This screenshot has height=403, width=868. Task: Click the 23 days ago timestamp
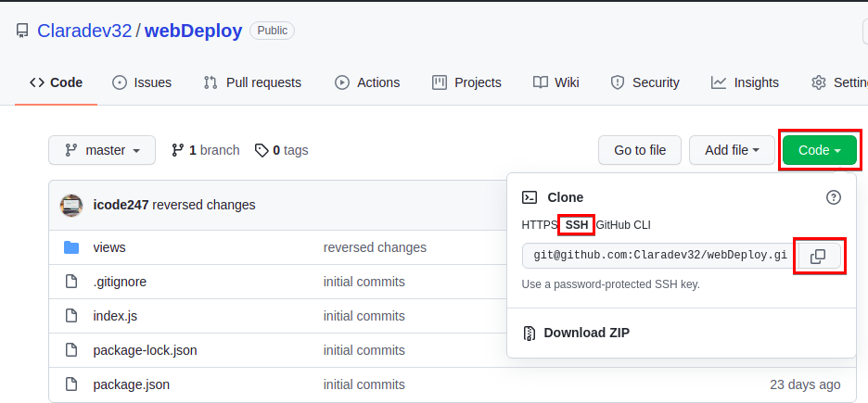click(x=805, y=384)
